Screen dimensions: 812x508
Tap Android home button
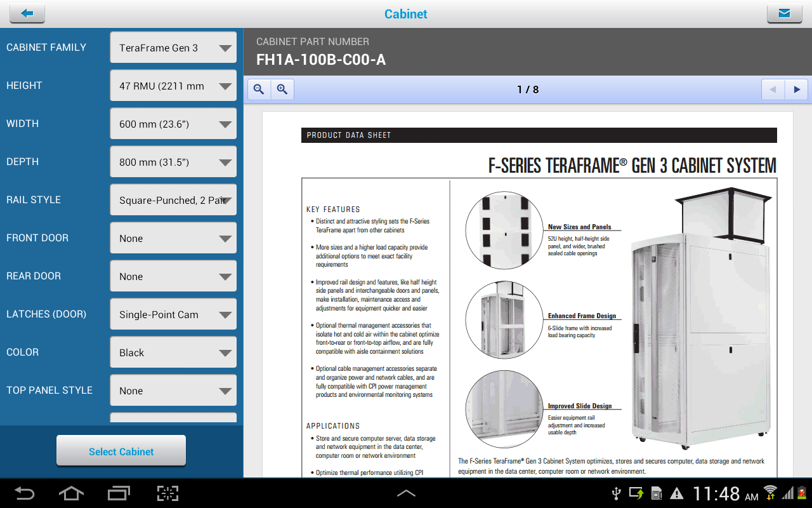71,493
